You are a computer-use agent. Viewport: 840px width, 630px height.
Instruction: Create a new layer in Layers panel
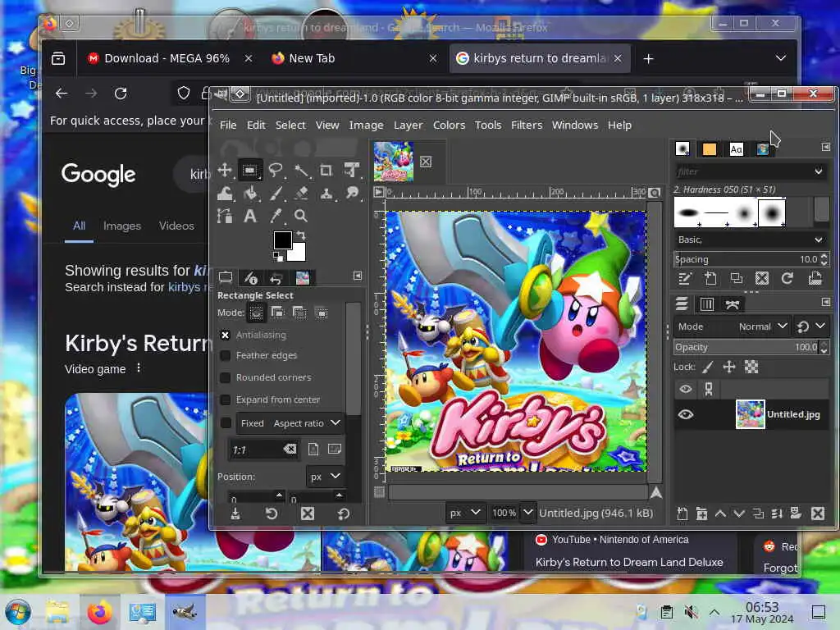[682, 514]
